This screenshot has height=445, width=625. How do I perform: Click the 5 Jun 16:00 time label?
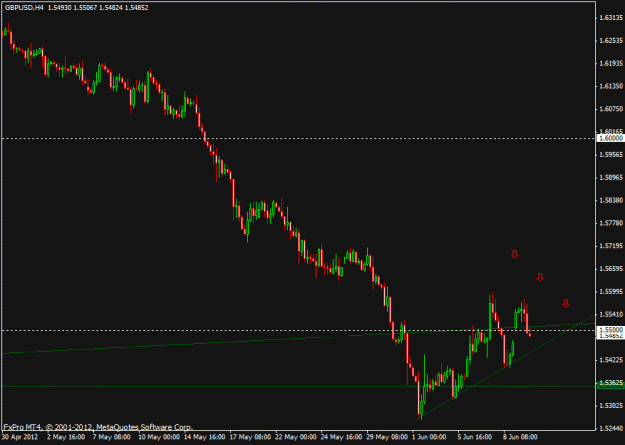475,437
